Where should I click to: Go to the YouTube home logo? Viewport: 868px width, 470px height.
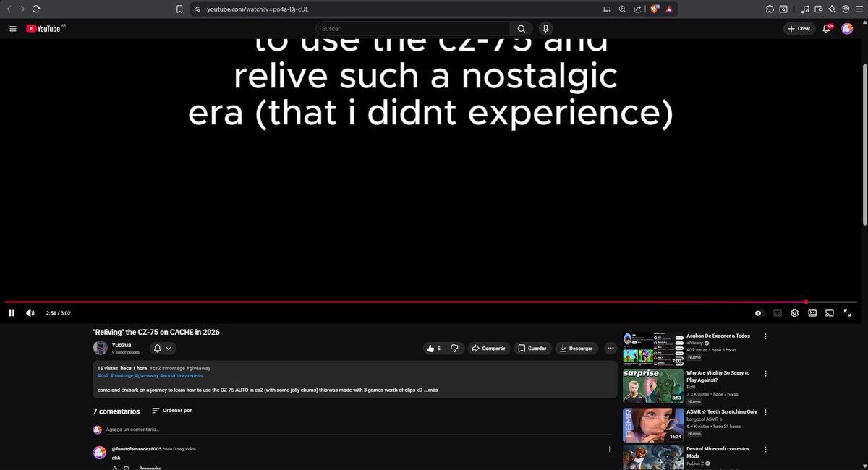coord(43,28)
